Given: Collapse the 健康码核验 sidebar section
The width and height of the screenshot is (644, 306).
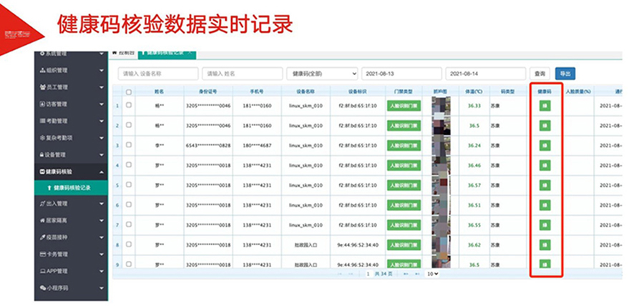Looking at the screenshot, I should pyautogui.click(x=102, y=172).
